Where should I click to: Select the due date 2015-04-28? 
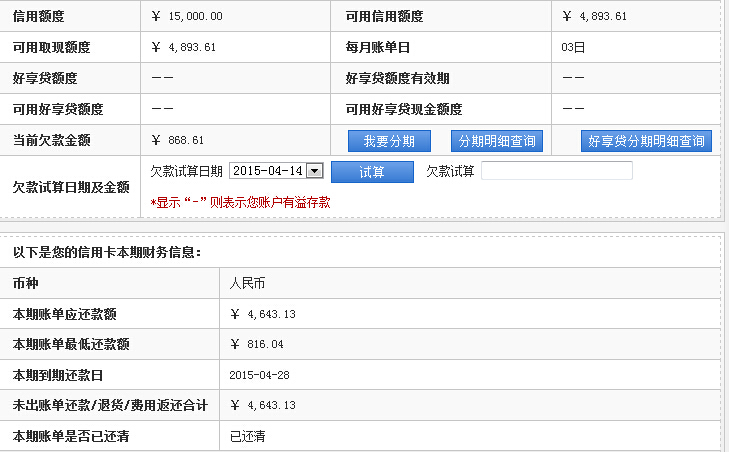point(258,375)
